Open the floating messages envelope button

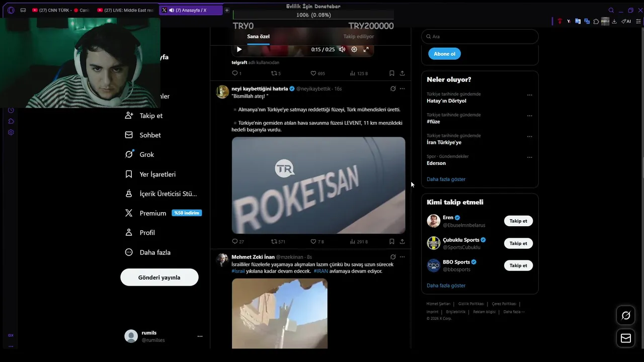coord(626,338)
